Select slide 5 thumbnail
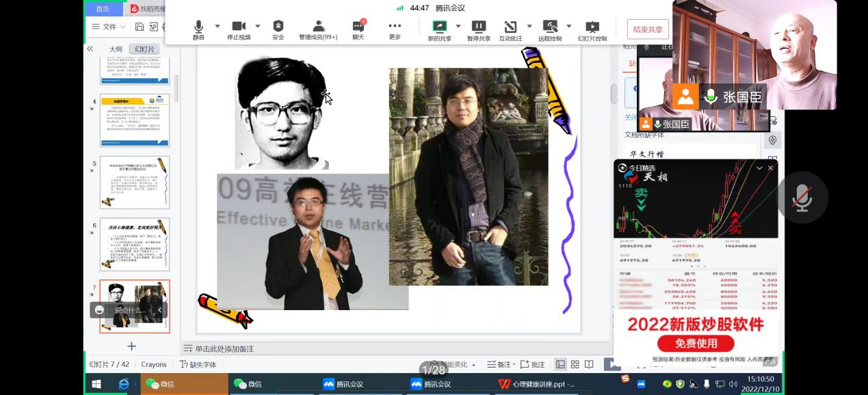 [135, 182]
